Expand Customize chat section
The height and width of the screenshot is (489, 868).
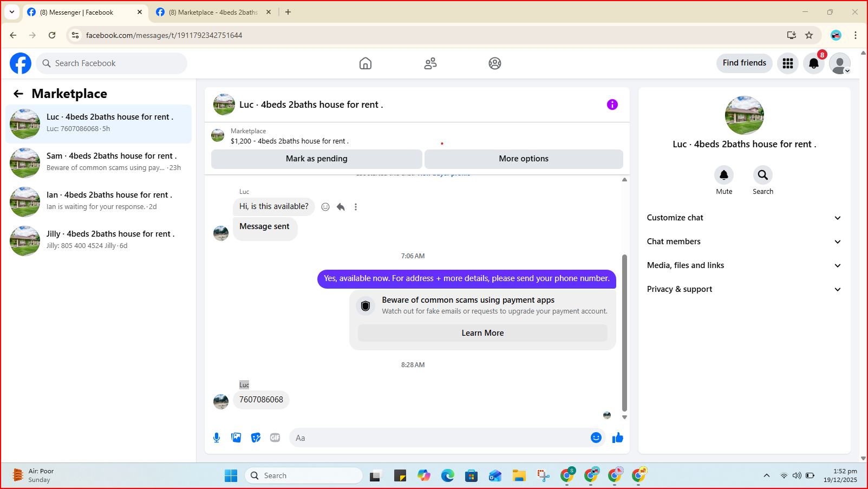744,218
